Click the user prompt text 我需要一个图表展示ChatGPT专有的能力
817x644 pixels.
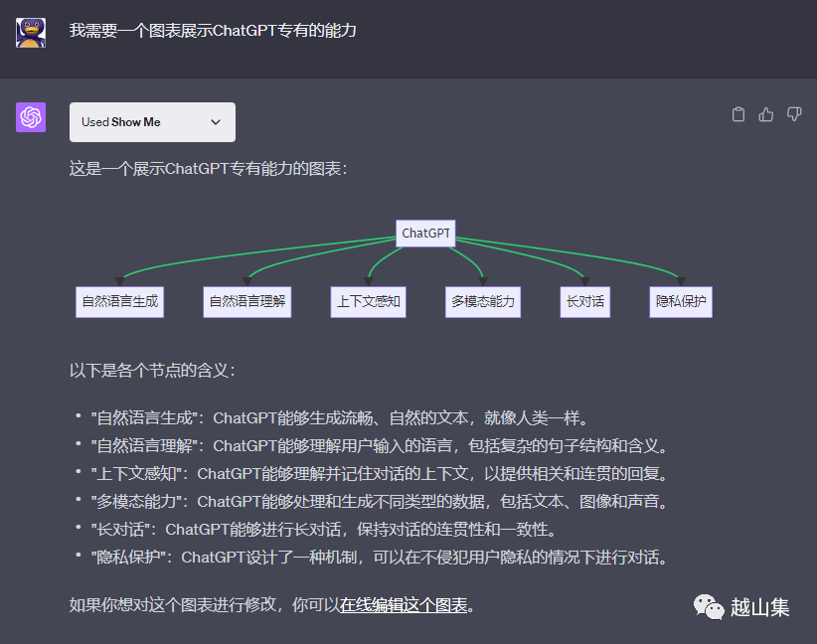tap(213, 31)
